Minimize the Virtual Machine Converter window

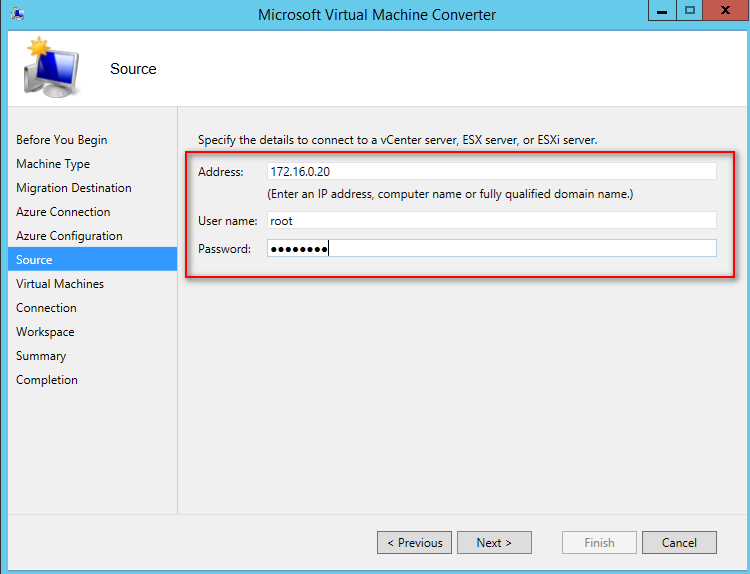[x=662, y=11]
